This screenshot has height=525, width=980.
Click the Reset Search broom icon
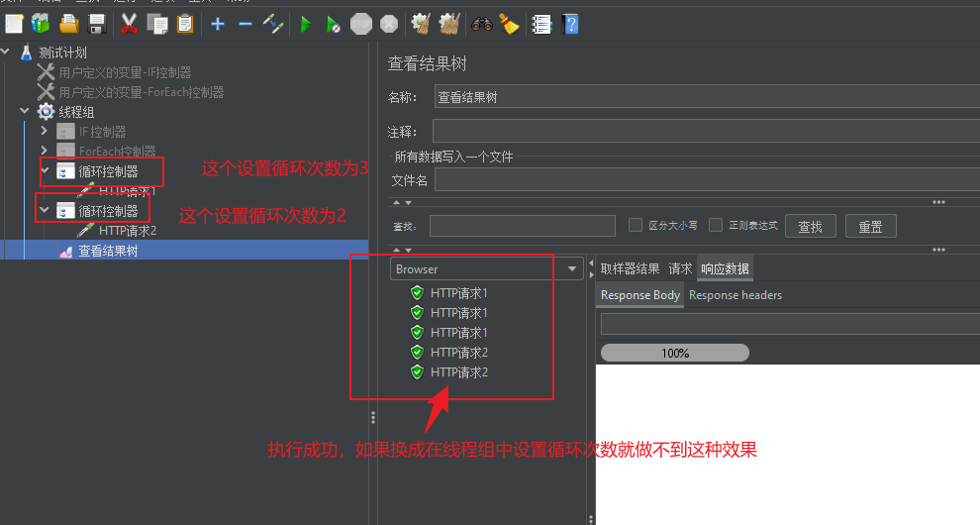click(x=509, y=25)
